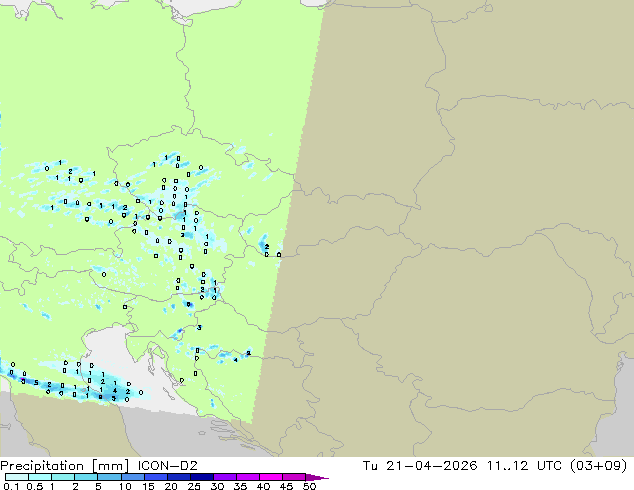The width and height of the screenshot is (634, 490).
Task: Click the 0.1–0.5 mm legend color box
Action: coord(17,477)
